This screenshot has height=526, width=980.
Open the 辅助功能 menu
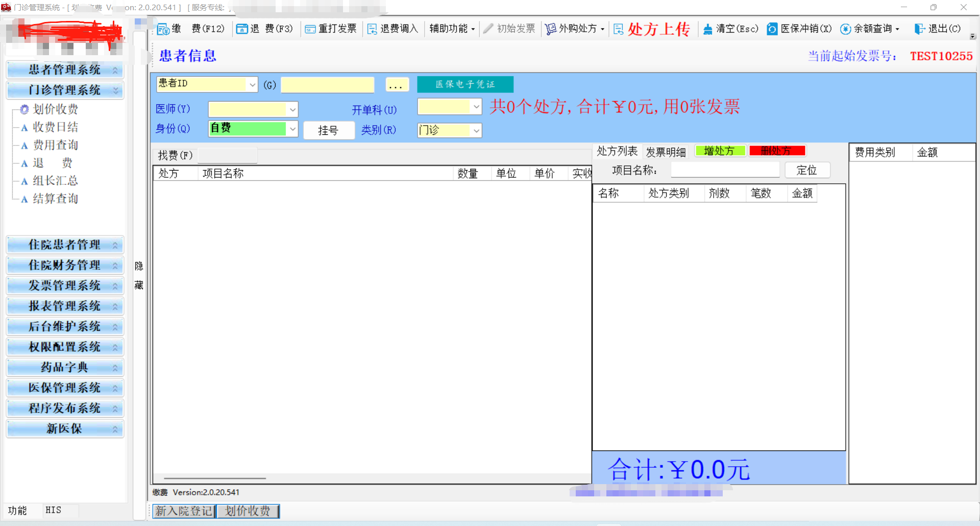[452, 29]
